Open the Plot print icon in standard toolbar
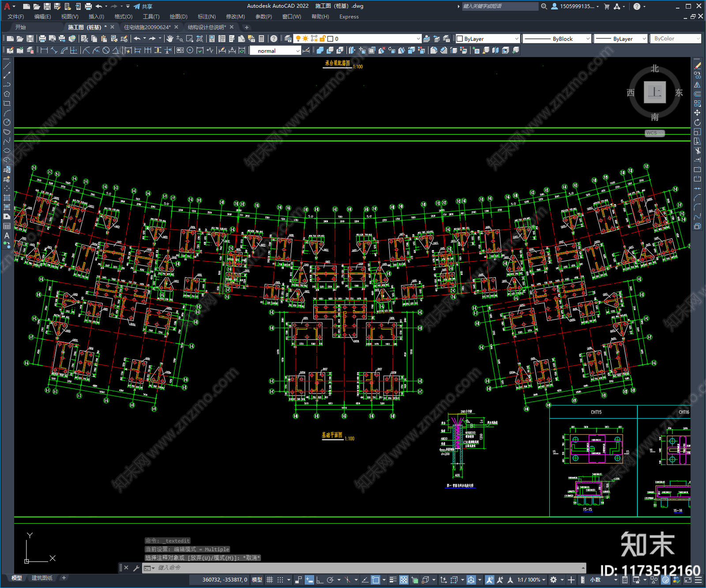Screen dimensions: 706x588 [42, 39]
